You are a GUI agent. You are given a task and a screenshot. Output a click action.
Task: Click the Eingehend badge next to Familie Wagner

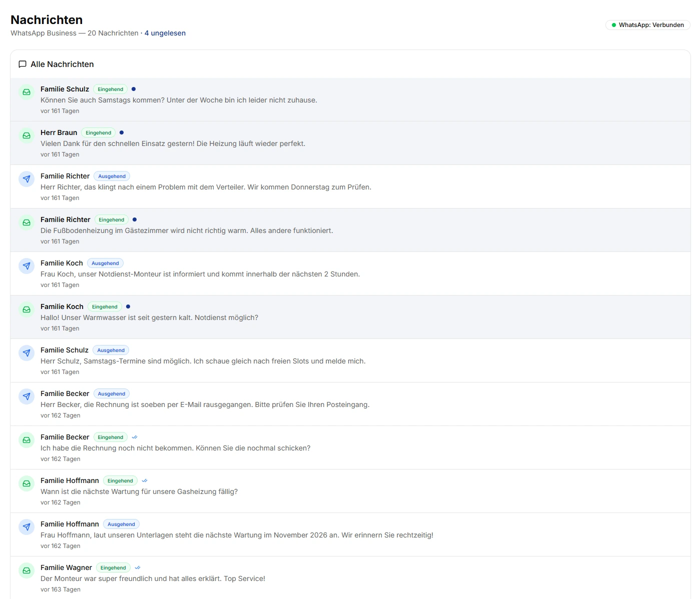(x=113, y=567)
